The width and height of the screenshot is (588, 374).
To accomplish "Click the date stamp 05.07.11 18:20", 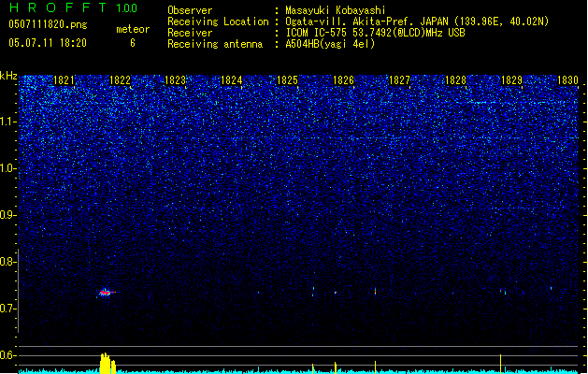I will click(x=48, y=43).
